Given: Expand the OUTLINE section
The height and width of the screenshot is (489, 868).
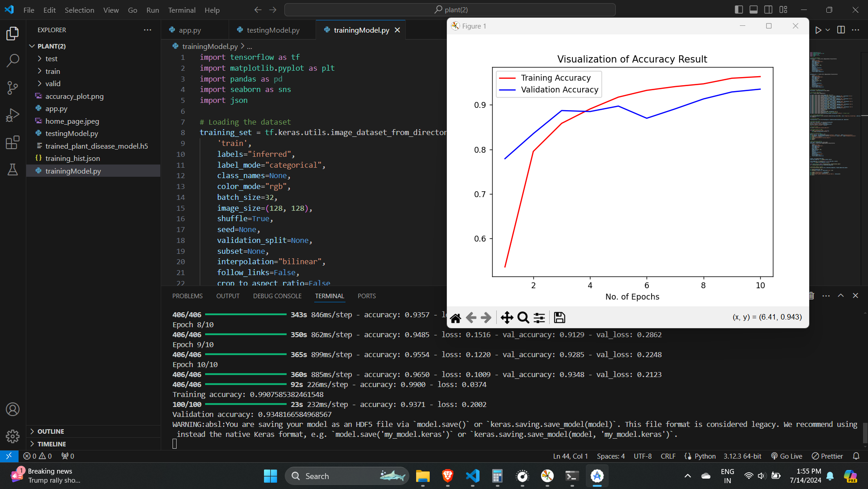Looking at the screenshot, I should tap(51, 431).
